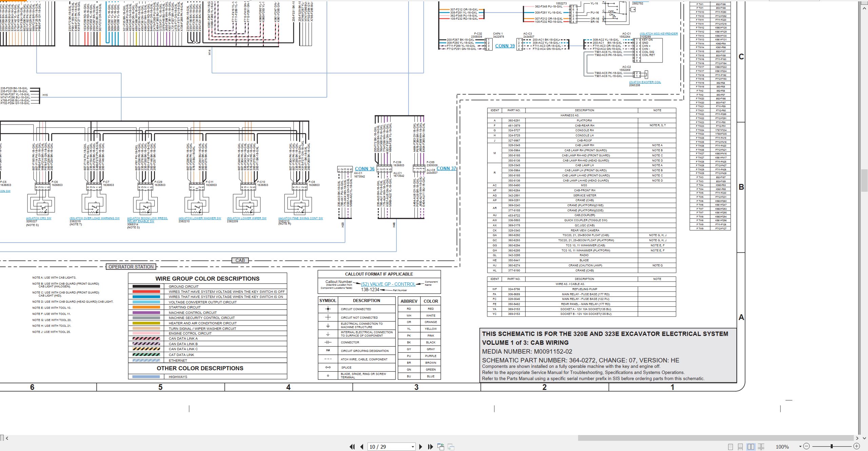Viewport: 868px width, 451px height.
Task: Switch to single page layout
Action: pyautogui.click(x=731, y=447)
